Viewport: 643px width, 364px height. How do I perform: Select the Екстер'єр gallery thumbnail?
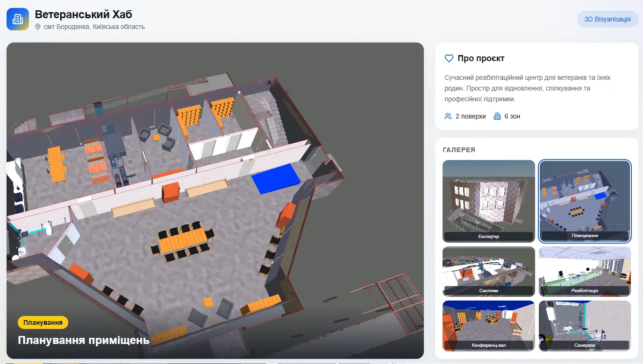[x=489, y=202]
